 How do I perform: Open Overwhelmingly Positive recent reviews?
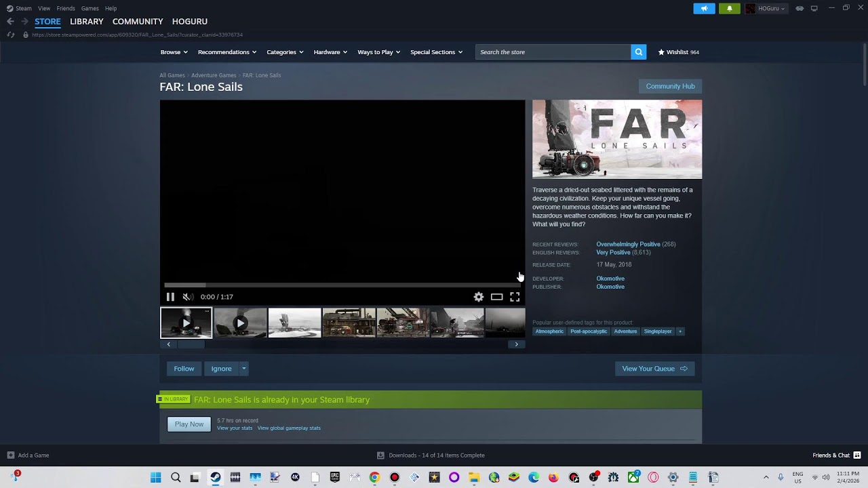628,244
